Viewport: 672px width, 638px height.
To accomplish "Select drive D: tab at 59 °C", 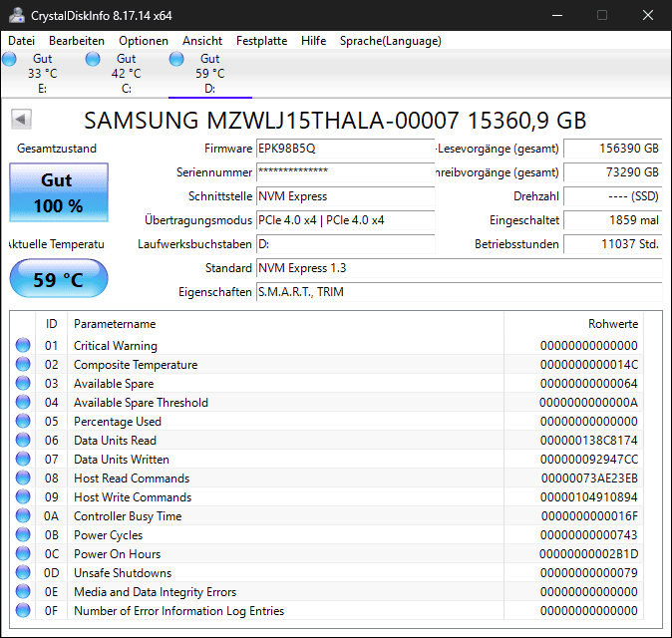I will pyautogui.click(x=210, y=74).
